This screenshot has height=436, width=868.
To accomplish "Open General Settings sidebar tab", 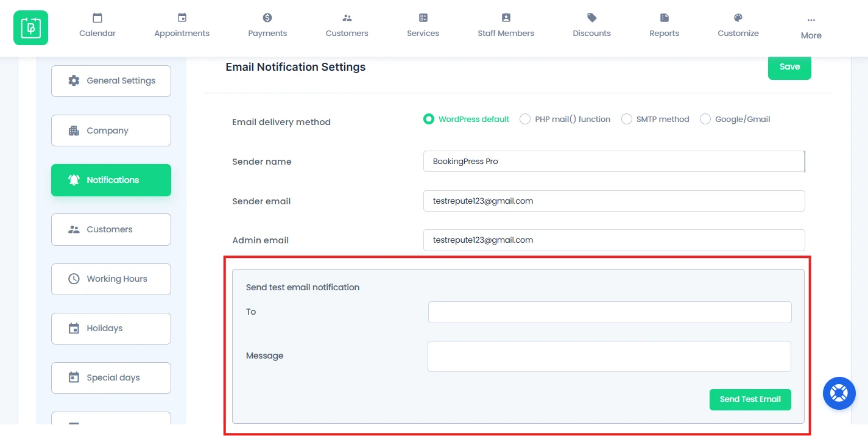I will pyautogui.click(x=111, y=81).
